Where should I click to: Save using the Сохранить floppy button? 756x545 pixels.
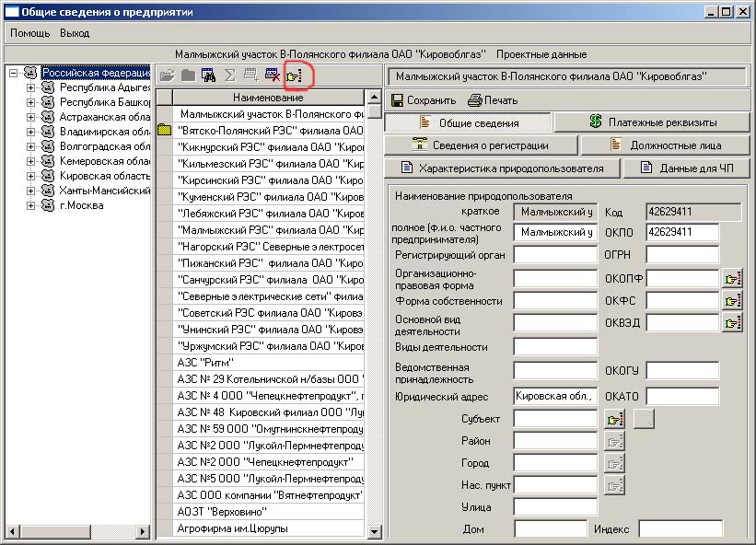tap(424, 99)
